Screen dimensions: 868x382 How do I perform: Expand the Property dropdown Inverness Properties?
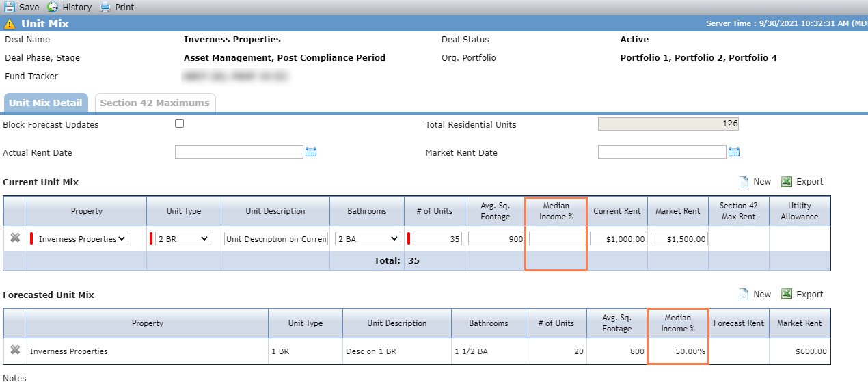click(82, 239)
